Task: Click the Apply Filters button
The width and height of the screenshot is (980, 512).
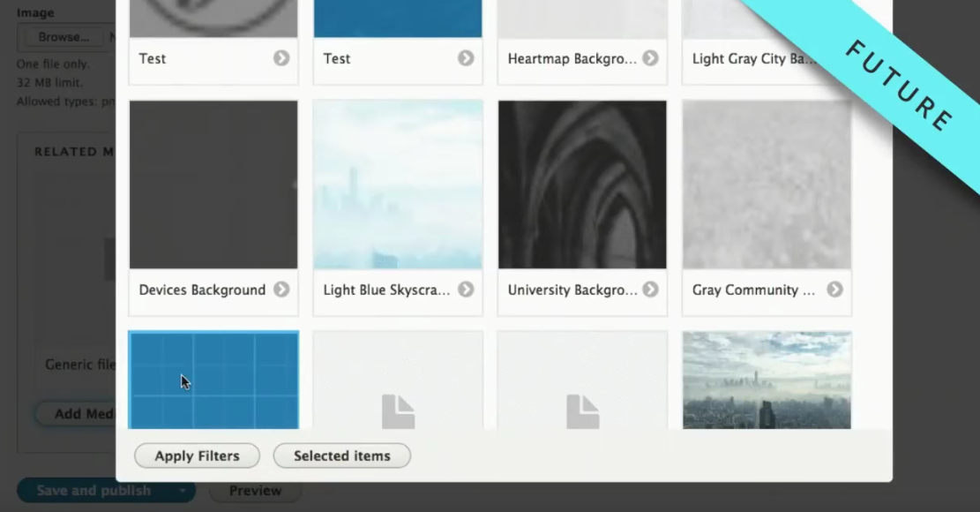Action: 197,456
